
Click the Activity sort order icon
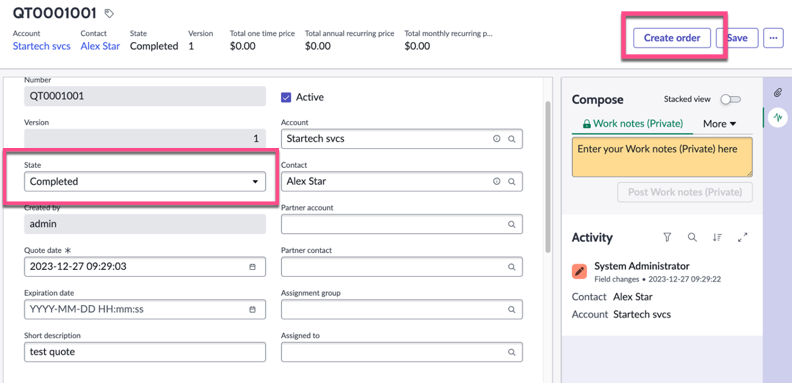click(717, 237)
